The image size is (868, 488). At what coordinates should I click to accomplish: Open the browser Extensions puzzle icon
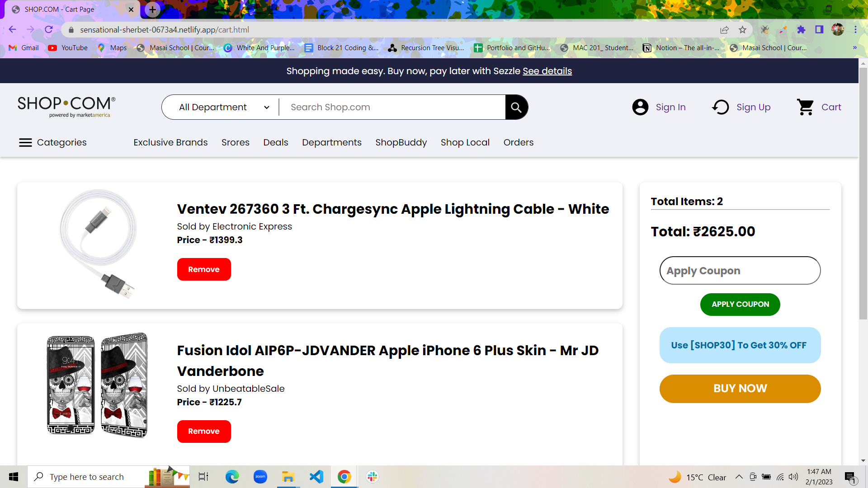click(x=801, y=29)
